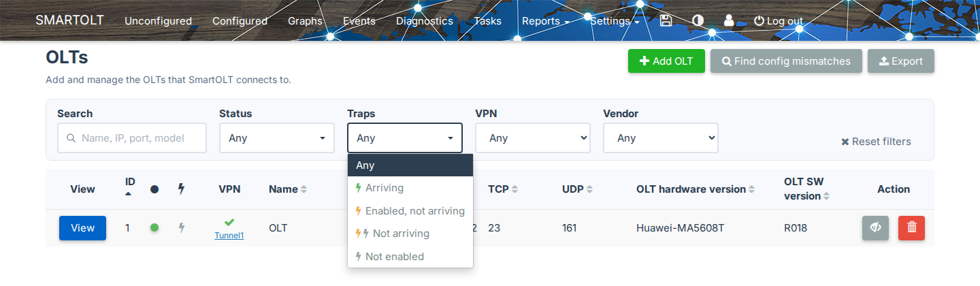
Task: Sort by TCP column
Action: click(503, 189)
